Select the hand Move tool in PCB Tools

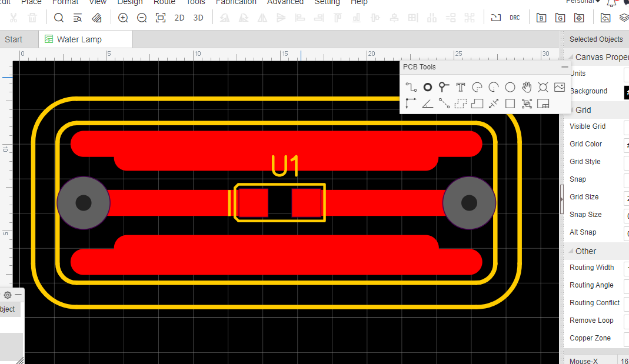(x=526, y=87)
